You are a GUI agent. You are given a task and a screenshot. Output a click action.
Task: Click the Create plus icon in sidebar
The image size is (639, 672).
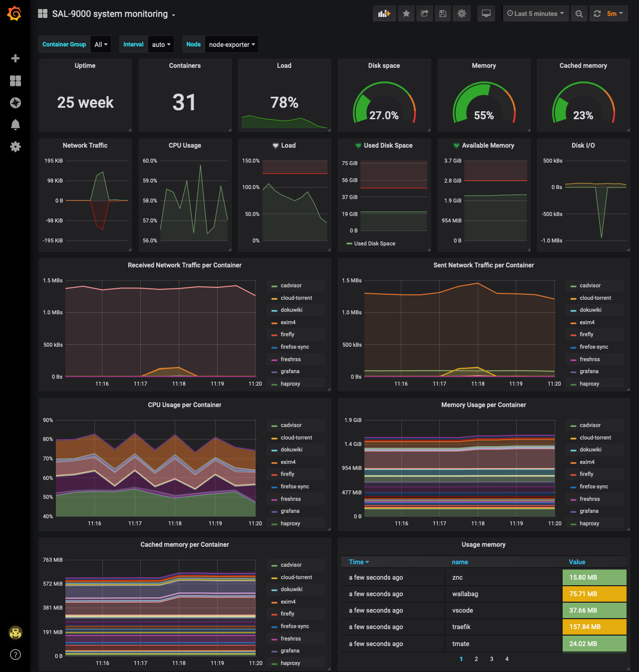15,58
